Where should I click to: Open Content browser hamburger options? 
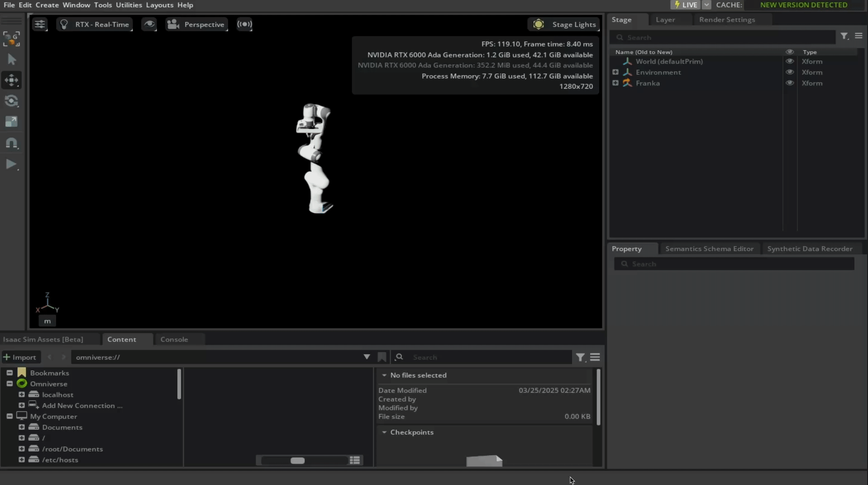coord(595,357)
